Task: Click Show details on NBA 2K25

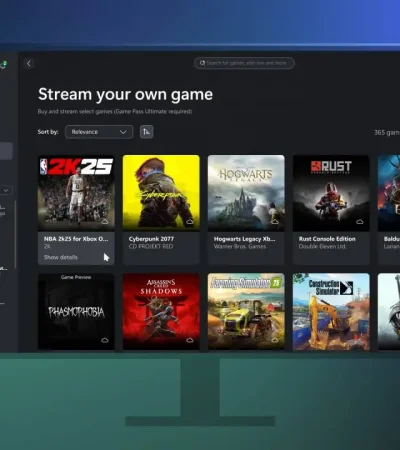Action: click(61, 257)
